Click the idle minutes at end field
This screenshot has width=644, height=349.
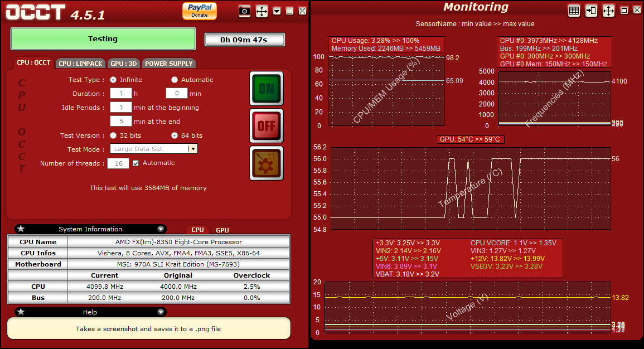click(121, 122)
